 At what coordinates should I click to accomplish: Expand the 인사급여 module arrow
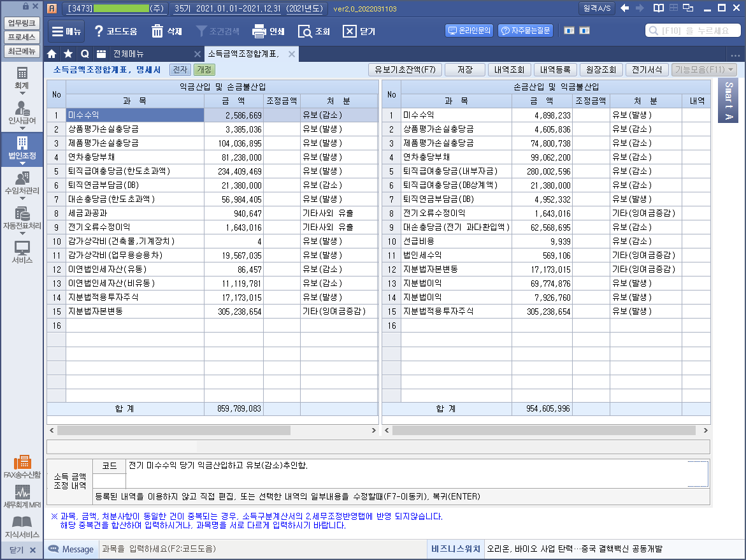pyautogui.click(x=22, y=129)
